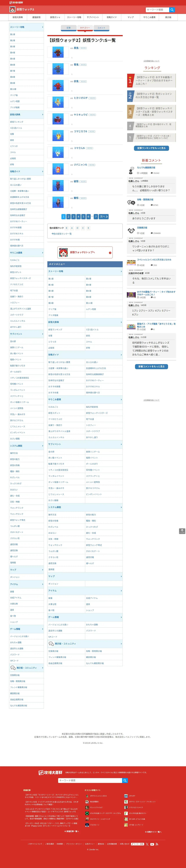Click the header キーワード検索 input field
This screenshot has width=186, height=868.
157,10
